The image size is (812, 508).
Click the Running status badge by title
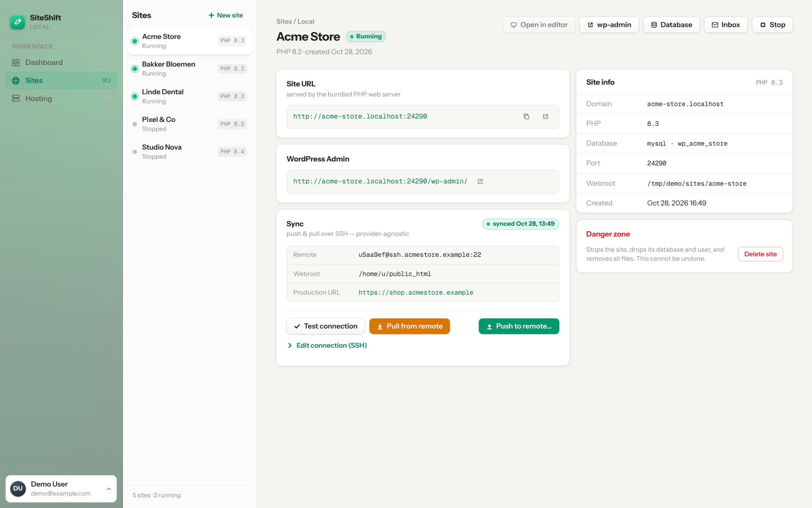pos(366,36)
